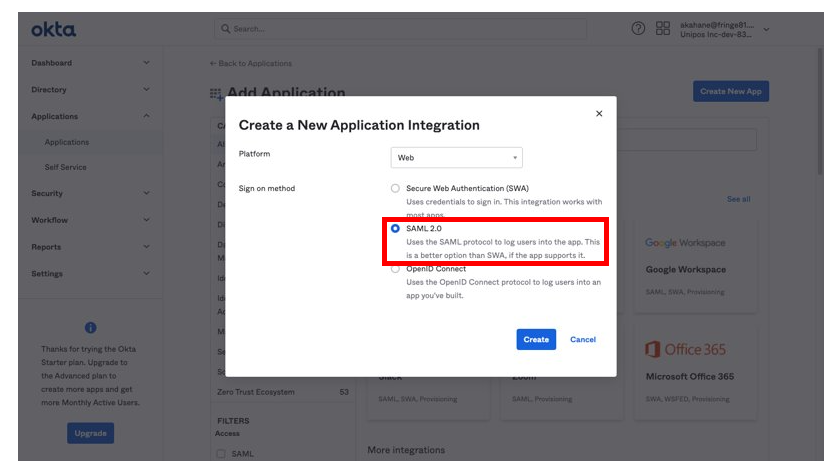Image resolution: width=832 pixels, height=475 pixels.
Task: Open the account dropdown chevron
Action: click(766, 30)
